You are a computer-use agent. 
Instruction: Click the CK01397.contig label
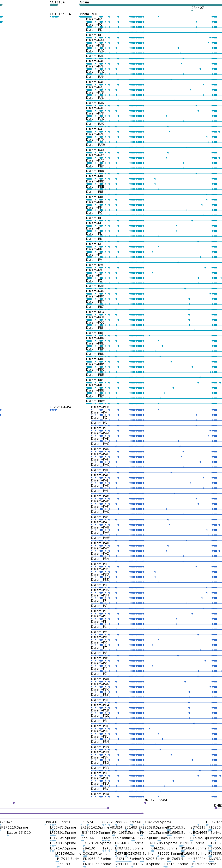coord(95,854)
